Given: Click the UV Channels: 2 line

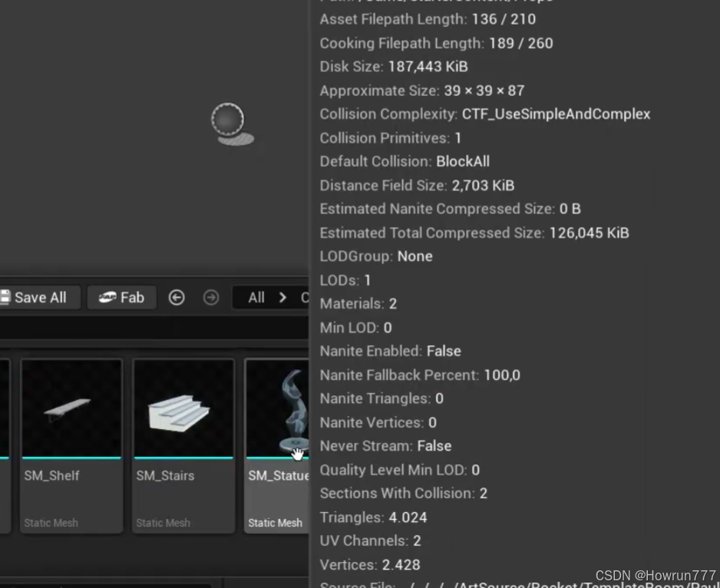Looking at the screenshot, I should pyautogui.click(x=370, y=540).
